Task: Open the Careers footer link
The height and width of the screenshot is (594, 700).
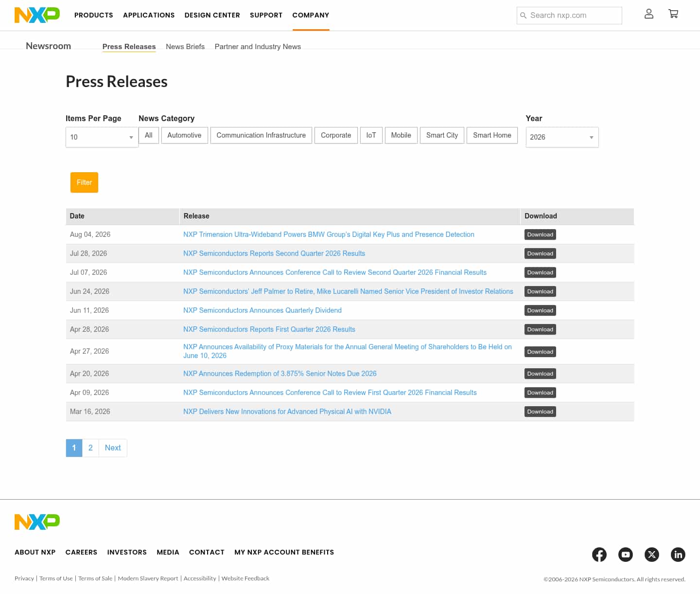Action: (x=81, y=552)
